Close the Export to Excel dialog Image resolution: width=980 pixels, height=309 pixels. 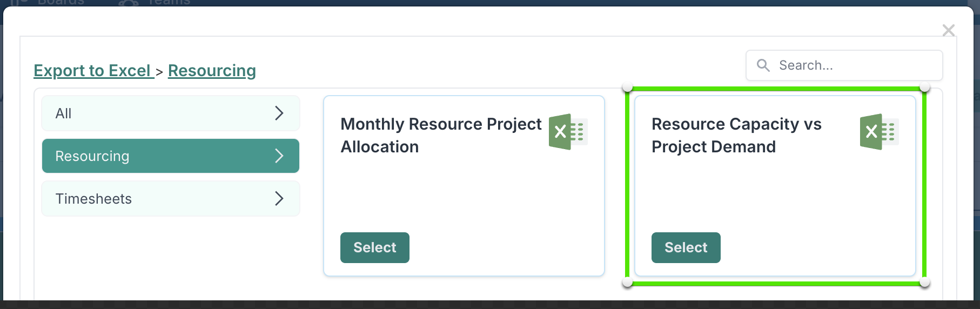point(948,30)
